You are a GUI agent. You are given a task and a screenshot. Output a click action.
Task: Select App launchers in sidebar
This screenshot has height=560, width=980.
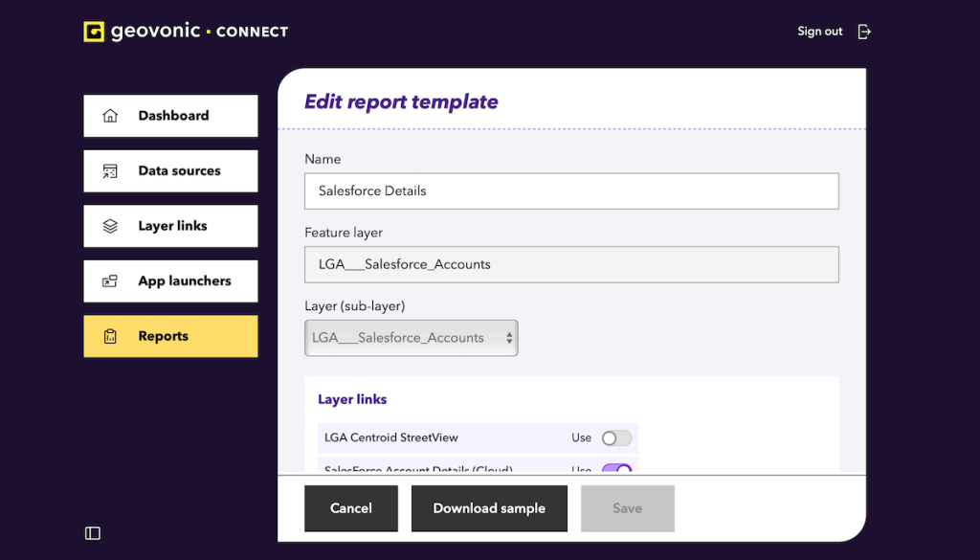click(x=184, y=281)
